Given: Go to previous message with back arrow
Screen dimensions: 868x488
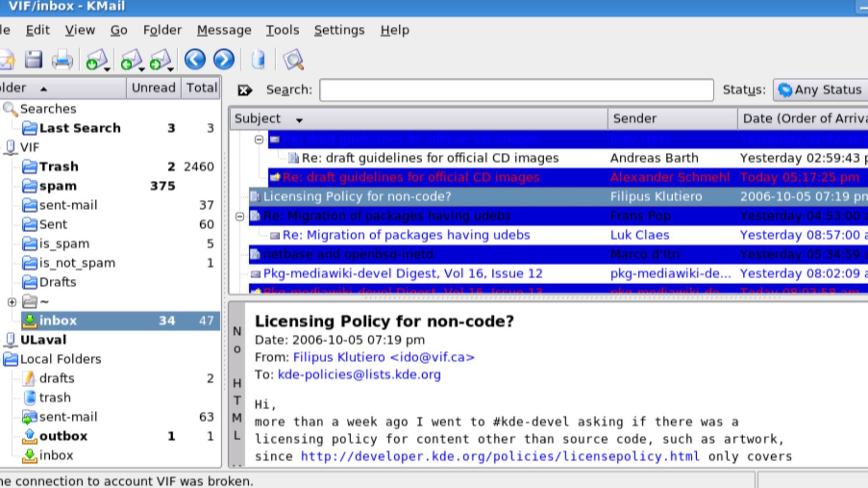Looking at the screenshot, I should pyautogui.click(x=195, y=60).
